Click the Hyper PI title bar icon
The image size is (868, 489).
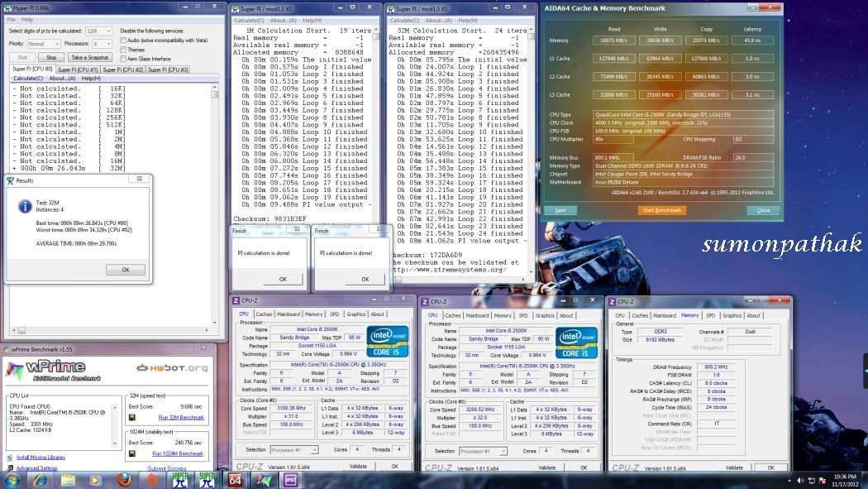pyautogui.click(x=7, y=7)
